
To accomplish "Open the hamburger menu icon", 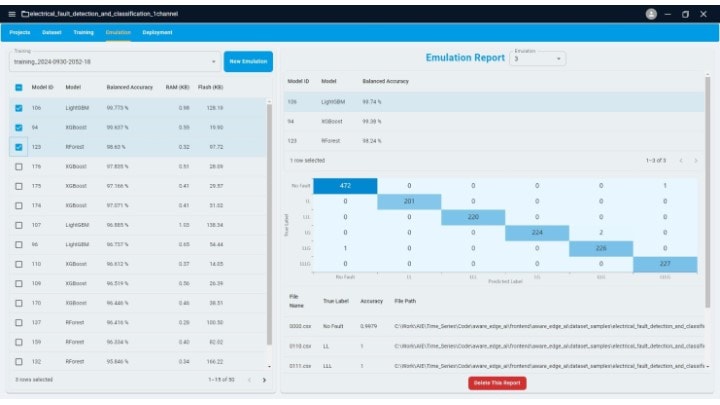I will pyautogui.click(x=10, y=14).
